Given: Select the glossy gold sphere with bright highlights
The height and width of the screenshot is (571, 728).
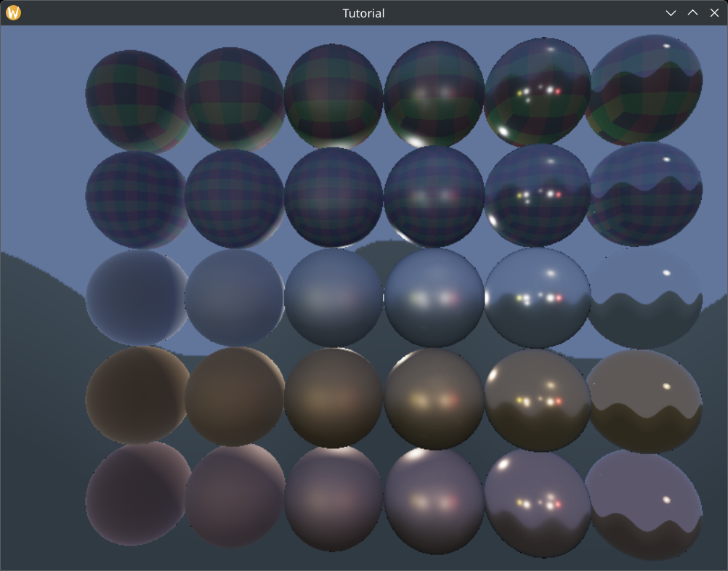Looking at the screenshot, I should 538,396.
